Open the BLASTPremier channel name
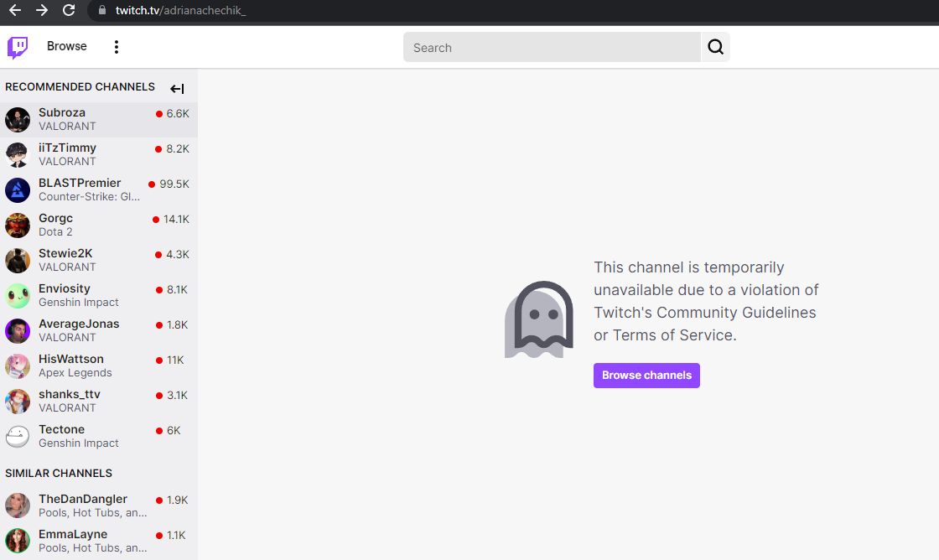939x560 pixels. (80, 184)
